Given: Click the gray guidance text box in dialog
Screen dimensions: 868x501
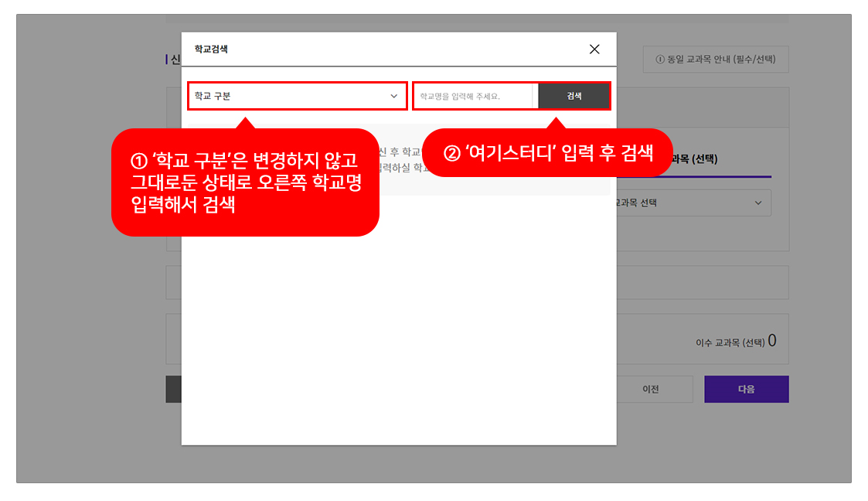Looking at the screenshot, I should [495, 186].
